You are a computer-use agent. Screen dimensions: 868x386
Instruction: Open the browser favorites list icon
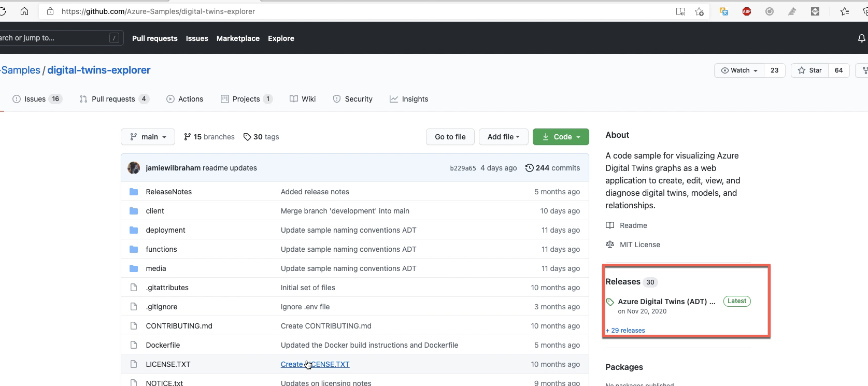tap(845, 11)
